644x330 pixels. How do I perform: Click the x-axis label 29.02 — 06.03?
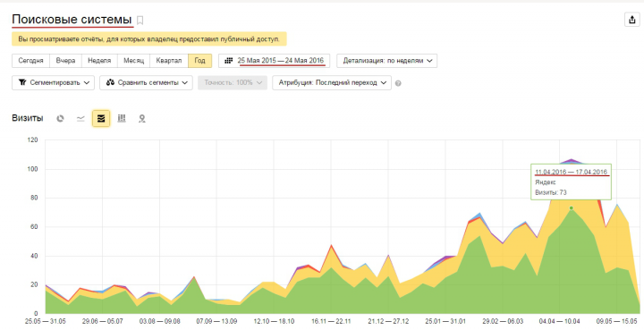click(503, 321)
